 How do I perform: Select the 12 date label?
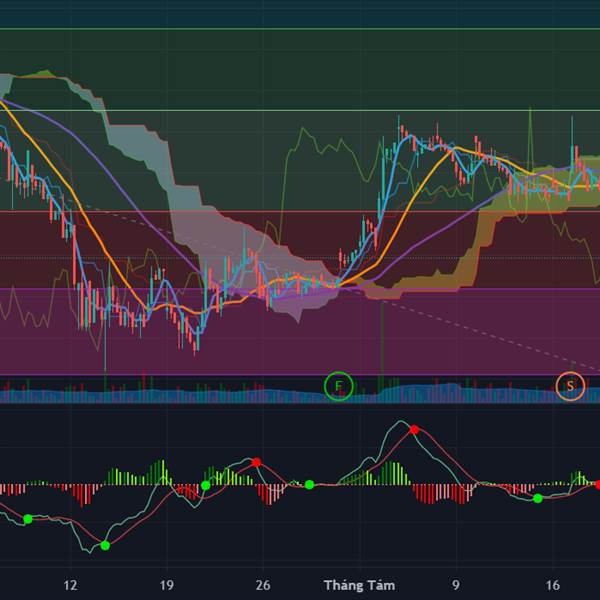70,585
